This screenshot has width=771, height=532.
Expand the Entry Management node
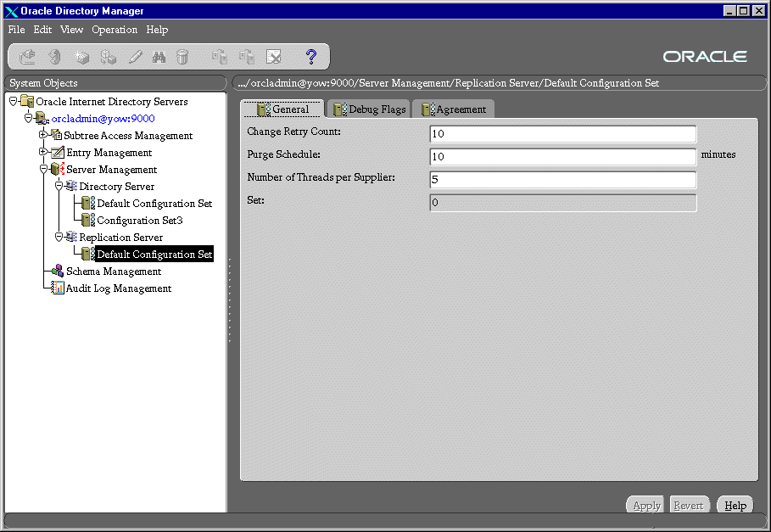click(43, 152)
